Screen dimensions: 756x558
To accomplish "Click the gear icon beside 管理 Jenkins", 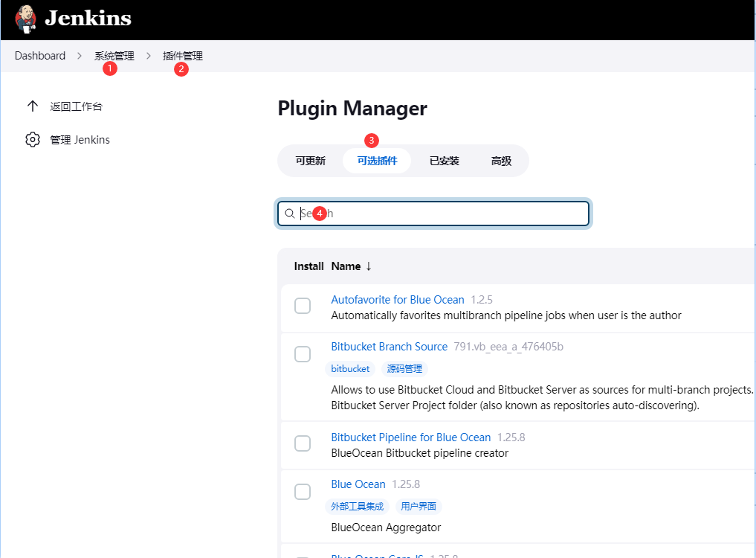I will pyautogui.click(x=32, y=140).
